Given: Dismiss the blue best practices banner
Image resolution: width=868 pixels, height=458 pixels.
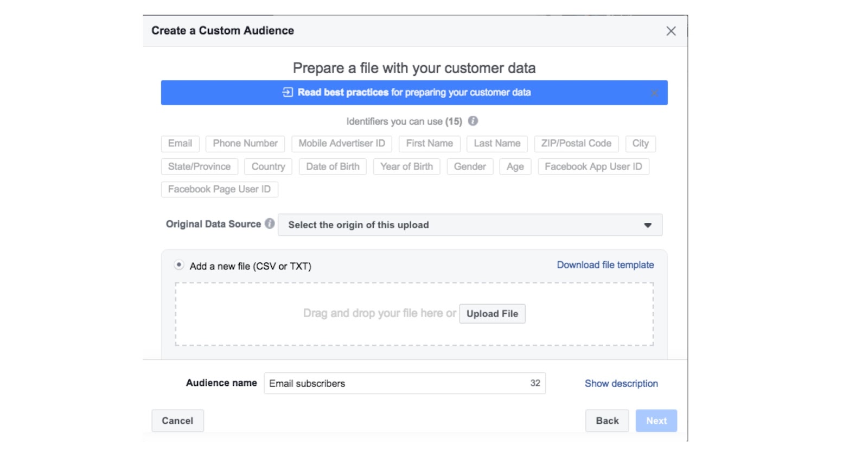Looking at the screenshot, I should (654, 93).
